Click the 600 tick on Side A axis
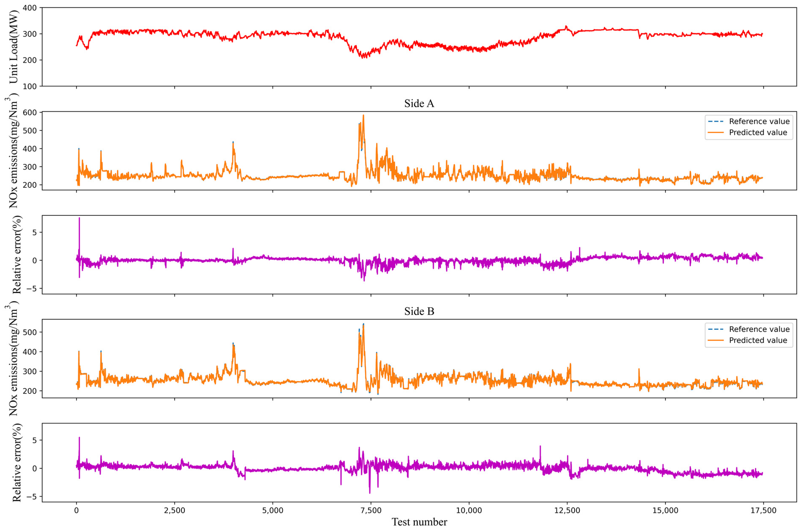807x532 pixels. tap(30, 112)
